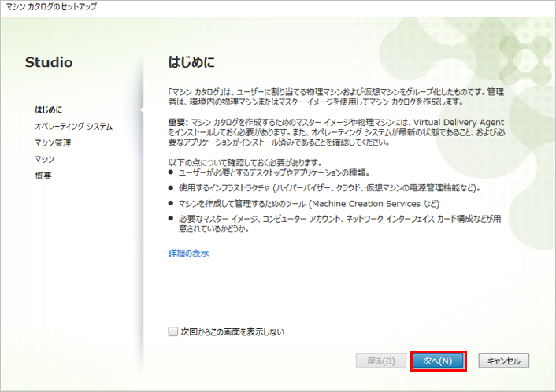Choose the マシン step in the sidebar
Image resolution: width=556 pixels, height=392 pixels.
point(44,159)
